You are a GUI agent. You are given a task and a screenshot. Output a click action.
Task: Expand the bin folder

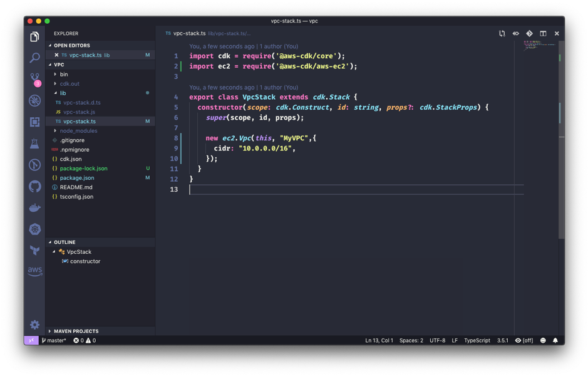100,75
